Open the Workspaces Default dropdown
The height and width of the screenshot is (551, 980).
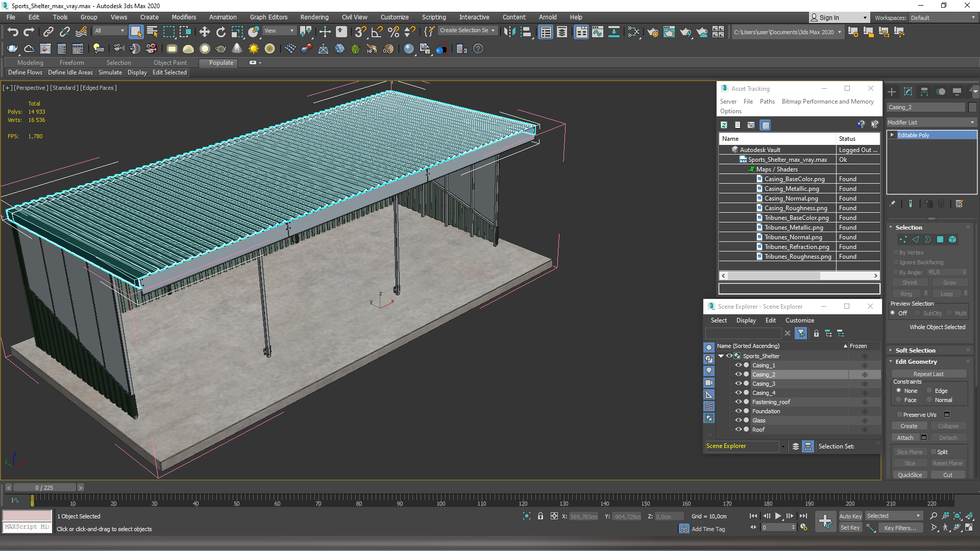coord(943,18)
